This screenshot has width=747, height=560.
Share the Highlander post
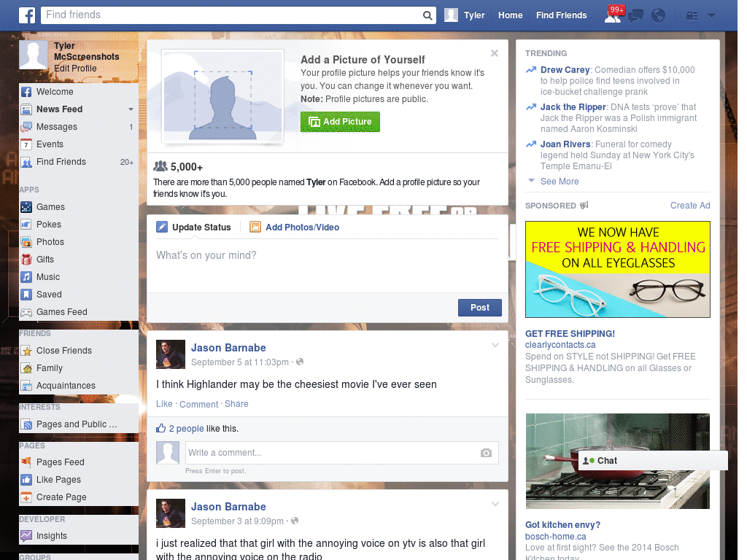[236, 404]
